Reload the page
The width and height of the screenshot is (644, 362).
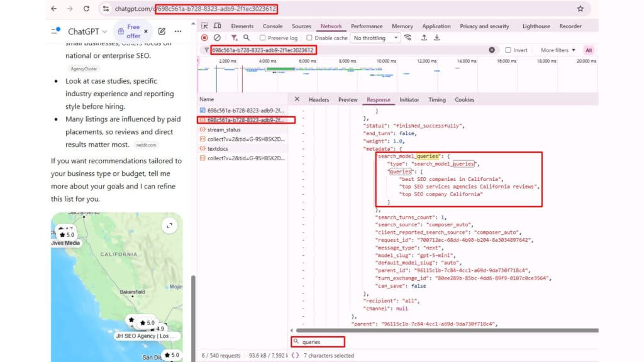point(86,9)
